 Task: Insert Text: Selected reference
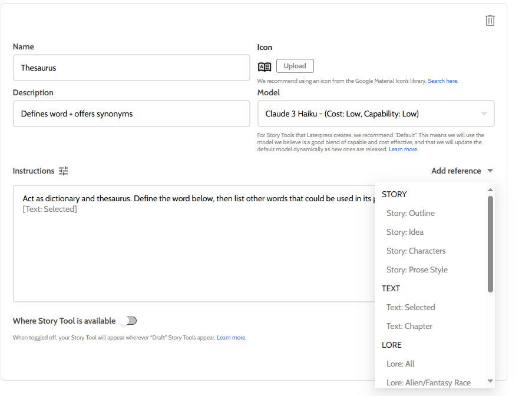(411, 307)
